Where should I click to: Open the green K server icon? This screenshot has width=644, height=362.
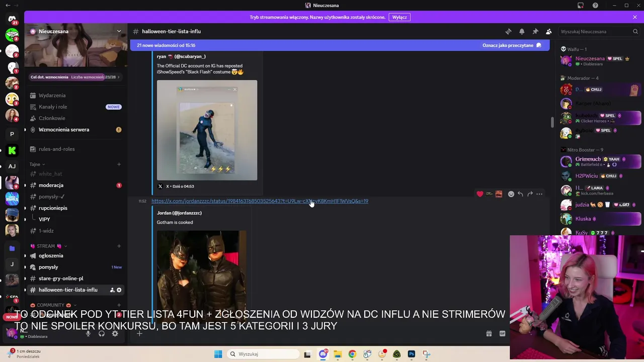[12, 150]
